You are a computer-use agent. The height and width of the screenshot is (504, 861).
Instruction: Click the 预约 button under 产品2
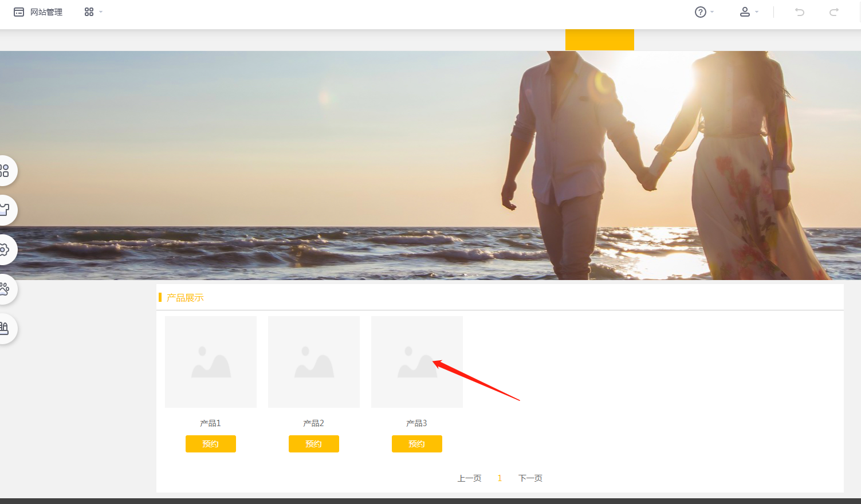(314, 444)
